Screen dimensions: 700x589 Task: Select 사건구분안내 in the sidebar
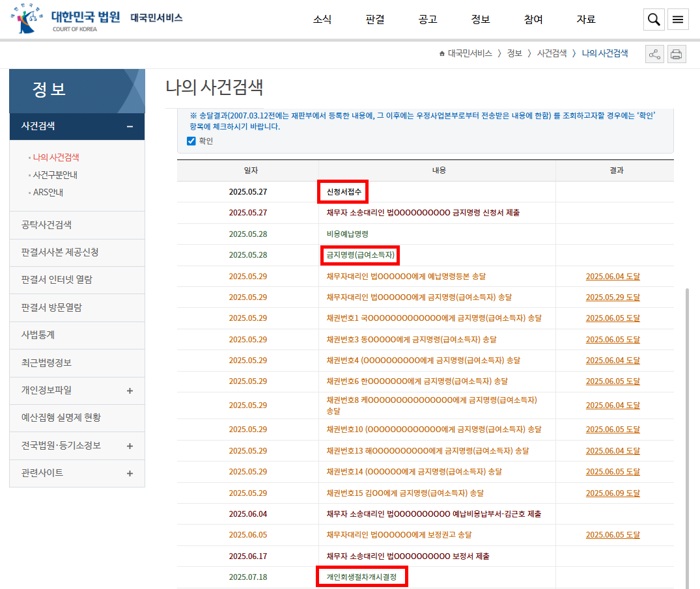pyautogui.click(x=55, y=175)
